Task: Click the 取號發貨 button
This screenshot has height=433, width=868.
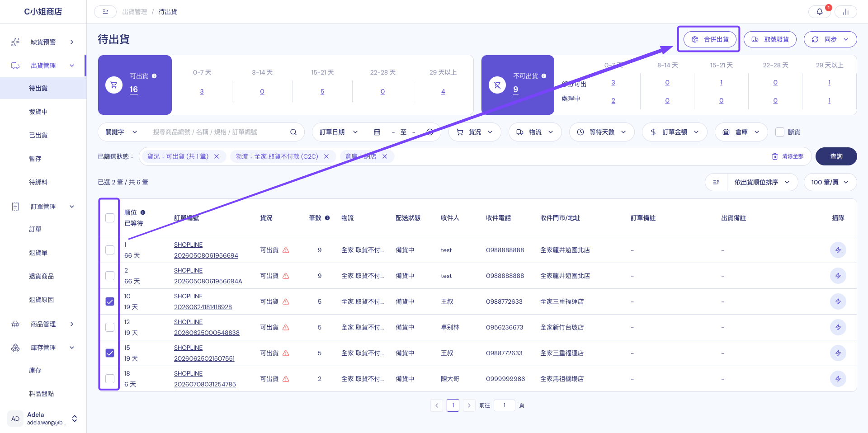Action: (770, 39)
